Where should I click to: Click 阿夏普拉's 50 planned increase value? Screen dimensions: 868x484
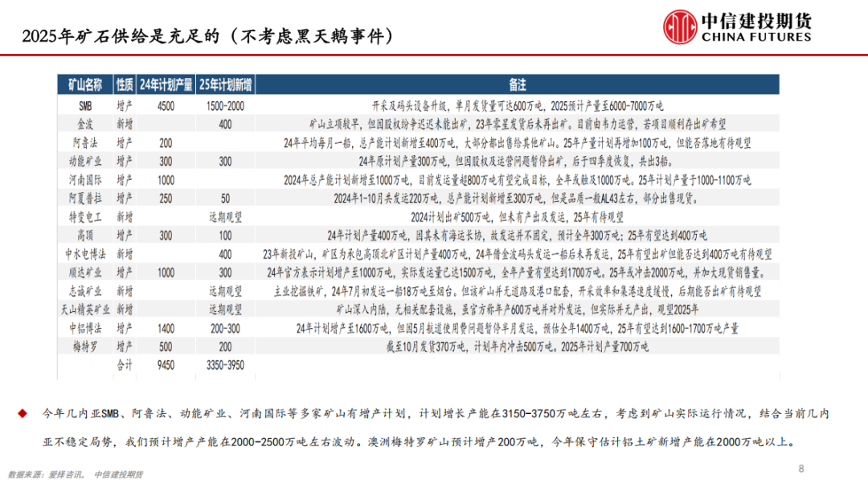(x=225, y=199)
